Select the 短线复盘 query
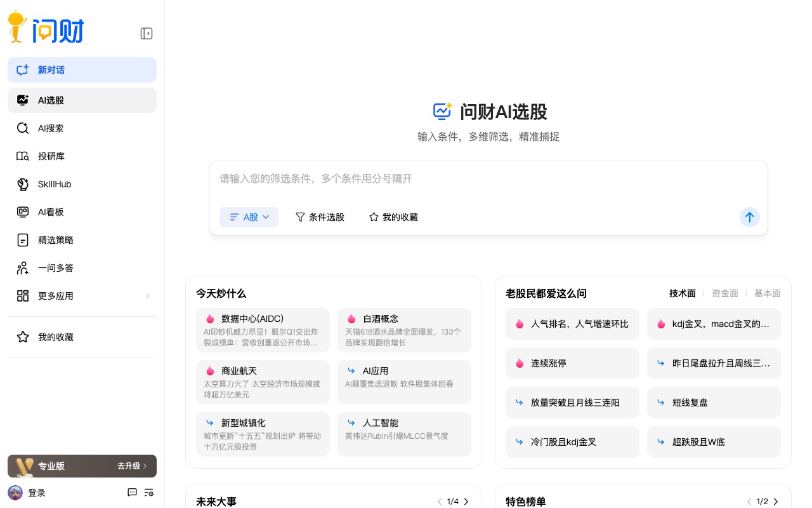The width and height of the screenshot is (812, 508). click(714, 403)
